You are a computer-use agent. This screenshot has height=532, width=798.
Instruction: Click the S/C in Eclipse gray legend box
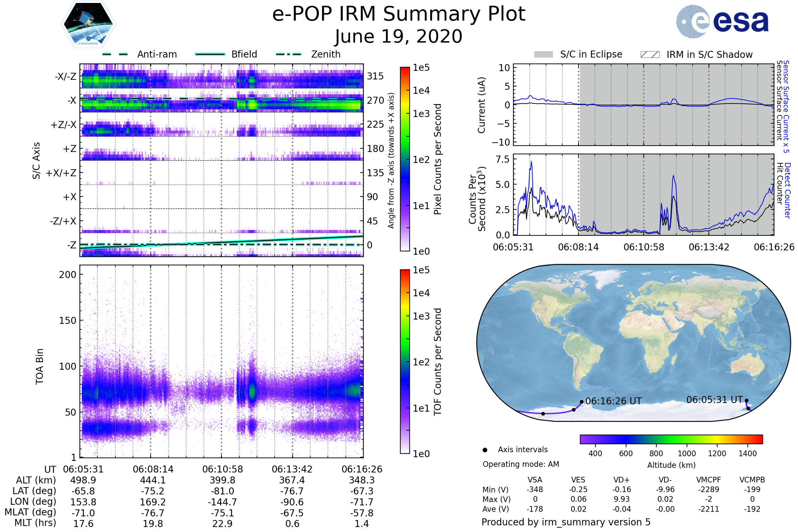tap(543, 55)
